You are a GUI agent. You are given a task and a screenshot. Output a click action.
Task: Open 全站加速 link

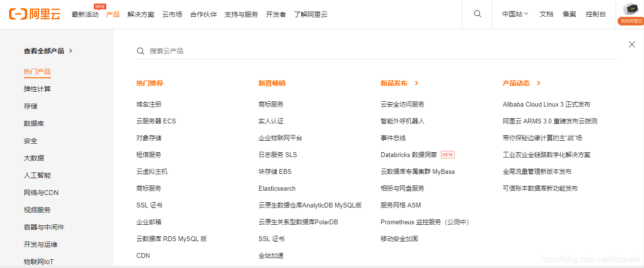[x=271, y=256]
